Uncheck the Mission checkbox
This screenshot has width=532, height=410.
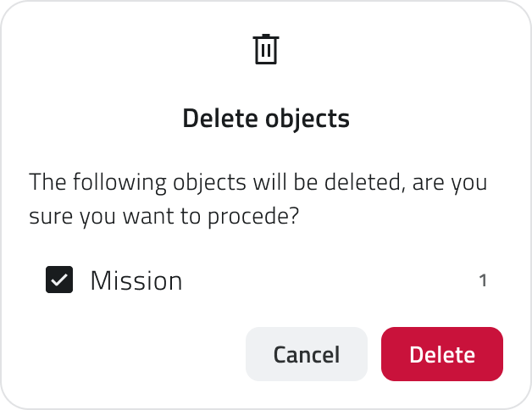click(58, 280)
